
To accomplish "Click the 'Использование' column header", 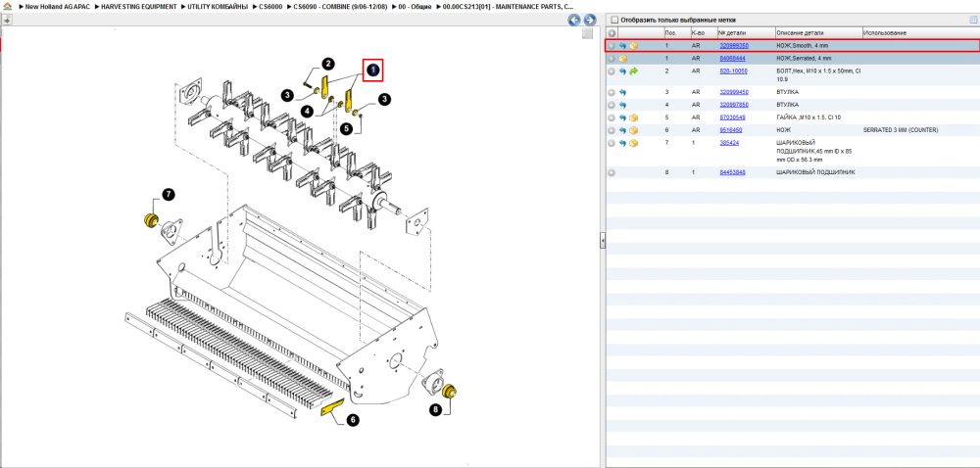I will coord(920,33).
